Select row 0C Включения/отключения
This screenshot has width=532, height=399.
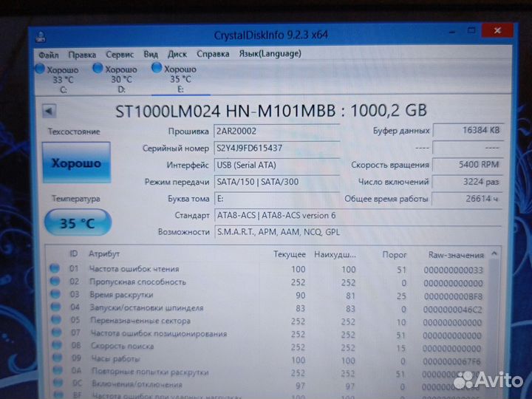[x=268, y=386]
